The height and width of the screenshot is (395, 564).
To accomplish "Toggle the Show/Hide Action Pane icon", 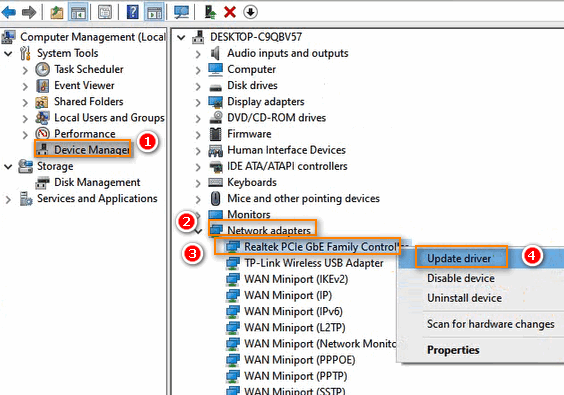I will click(x=155, y=12).
